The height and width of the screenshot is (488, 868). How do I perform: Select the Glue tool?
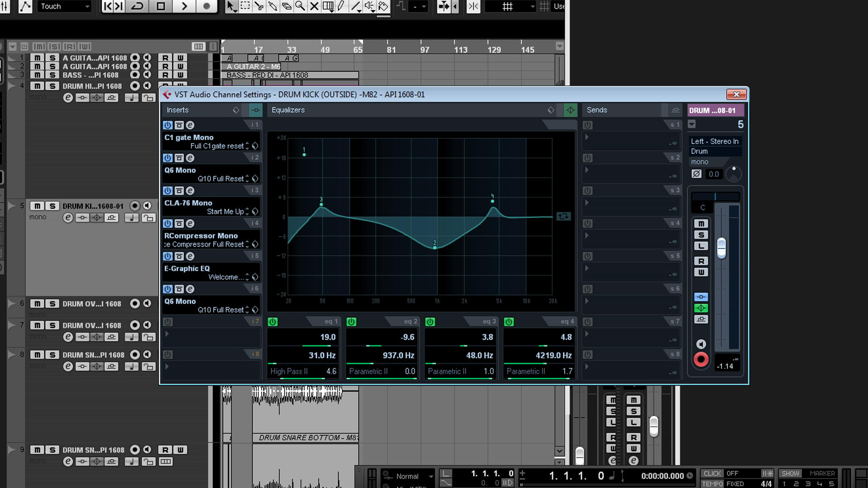tap(273, 6)
